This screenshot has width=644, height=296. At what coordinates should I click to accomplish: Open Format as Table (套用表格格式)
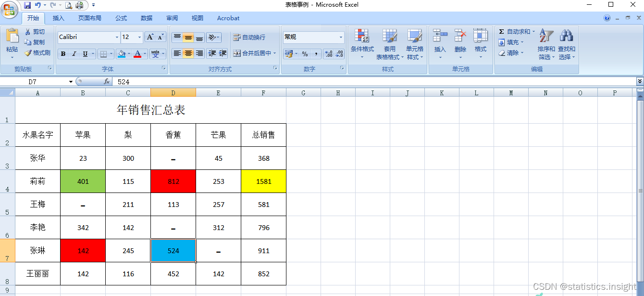[x=390, y=44]
